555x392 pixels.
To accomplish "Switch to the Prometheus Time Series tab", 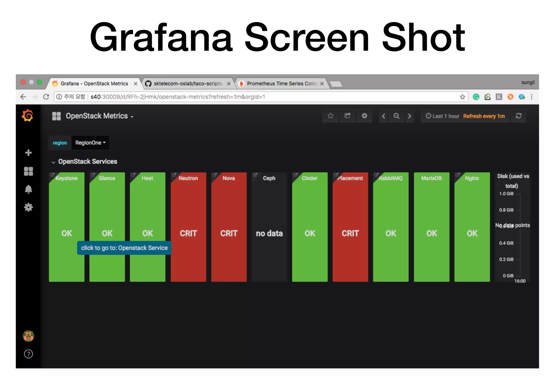I will [281, 84].
